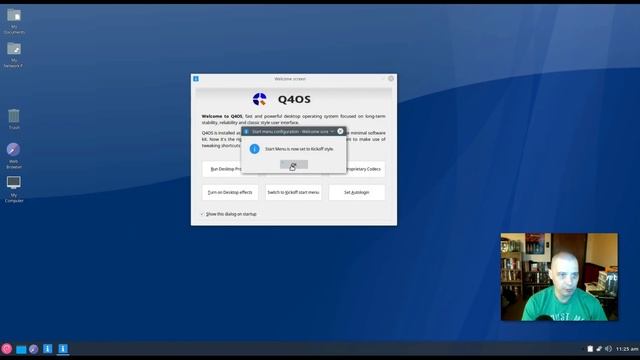Switch to the active underlined taskbar entry
This screenshot has height=360, width=640.
63,349
